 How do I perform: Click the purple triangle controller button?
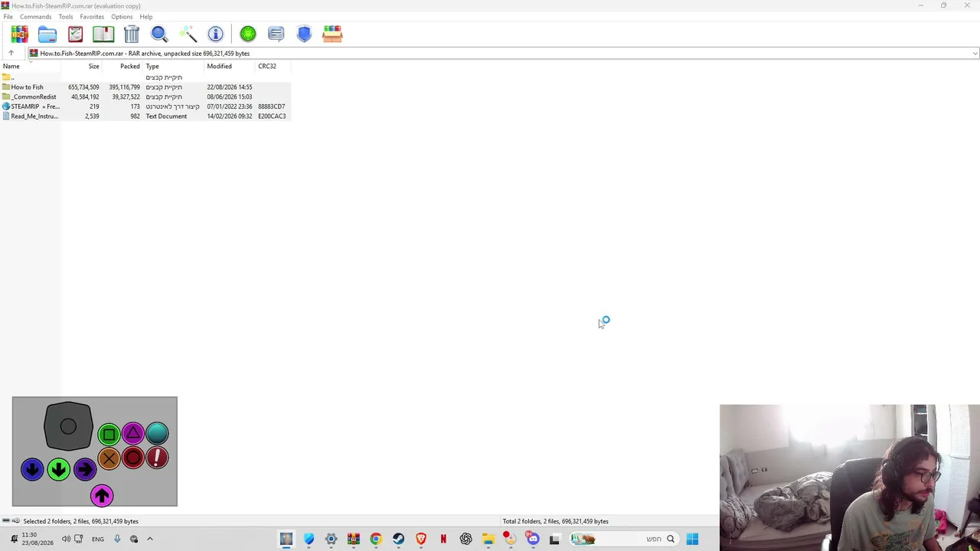(132, 434)
